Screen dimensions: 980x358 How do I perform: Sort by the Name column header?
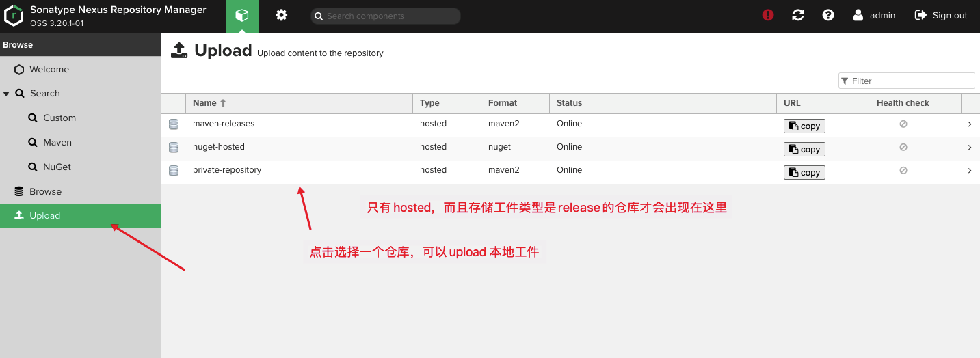click(299, 103)
